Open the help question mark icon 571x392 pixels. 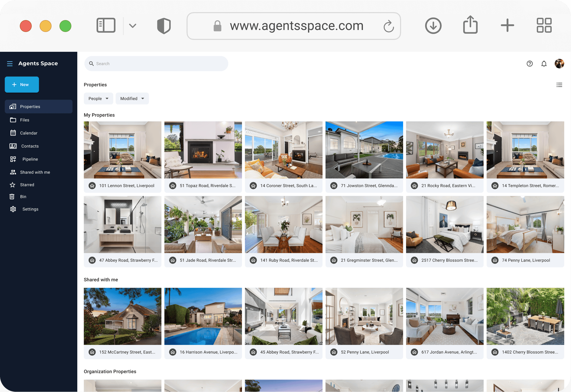click(530, 64)
